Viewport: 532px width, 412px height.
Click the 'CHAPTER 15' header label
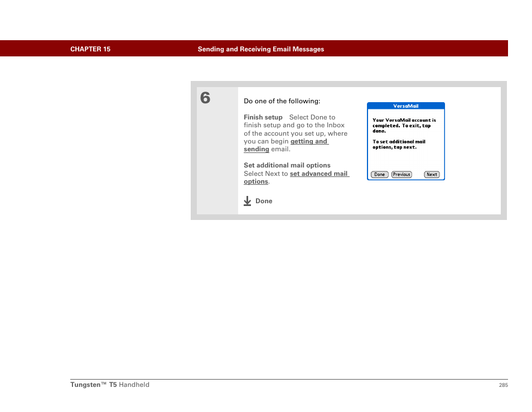90,49
